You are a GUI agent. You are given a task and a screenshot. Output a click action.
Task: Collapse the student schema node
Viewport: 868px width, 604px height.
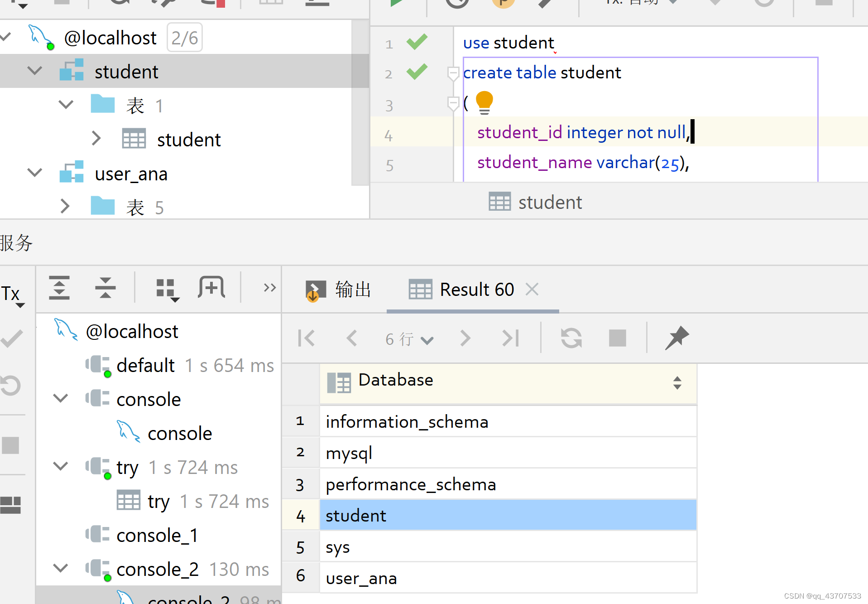tap(35, 71)
